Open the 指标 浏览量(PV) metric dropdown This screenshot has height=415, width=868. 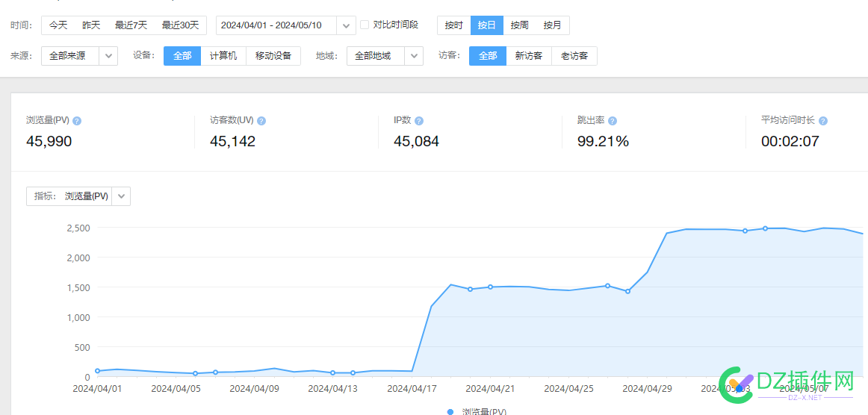tap(78, 196)
